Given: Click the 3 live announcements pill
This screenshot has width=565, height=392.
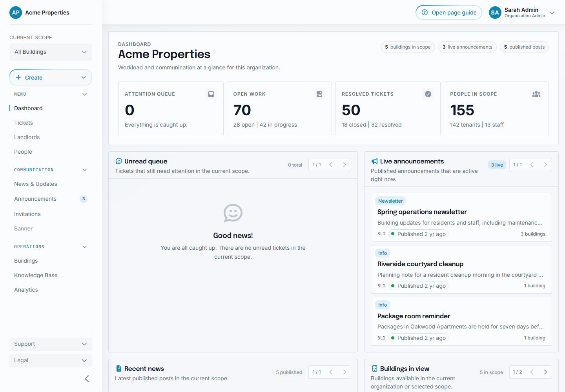Looking at the screenshot, I should coord(467,47).
